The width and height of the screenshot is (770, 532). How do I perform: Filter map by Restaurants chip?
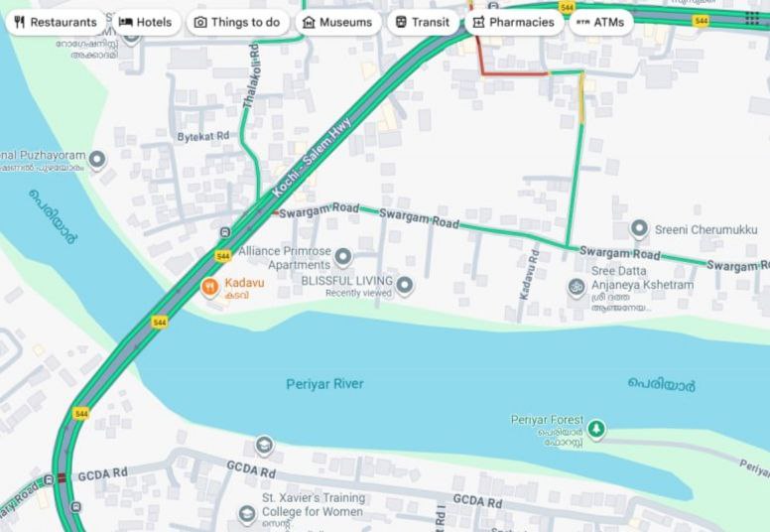pos(56,22)
